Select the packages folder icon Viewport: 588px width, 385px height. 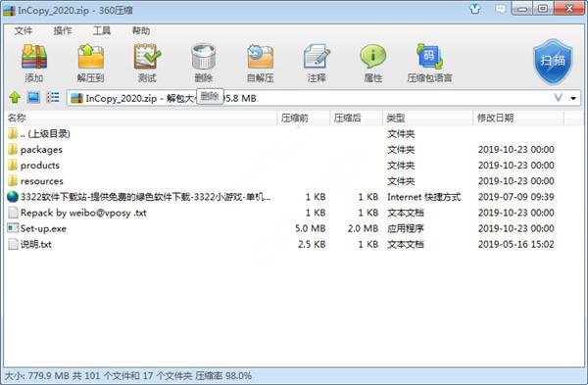13,150
